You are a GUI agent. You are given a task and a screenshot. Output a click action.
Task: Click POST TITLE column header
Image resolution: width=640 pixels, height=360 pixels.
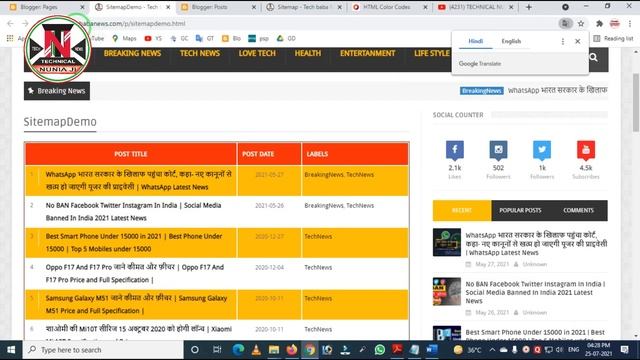[131, 154]
